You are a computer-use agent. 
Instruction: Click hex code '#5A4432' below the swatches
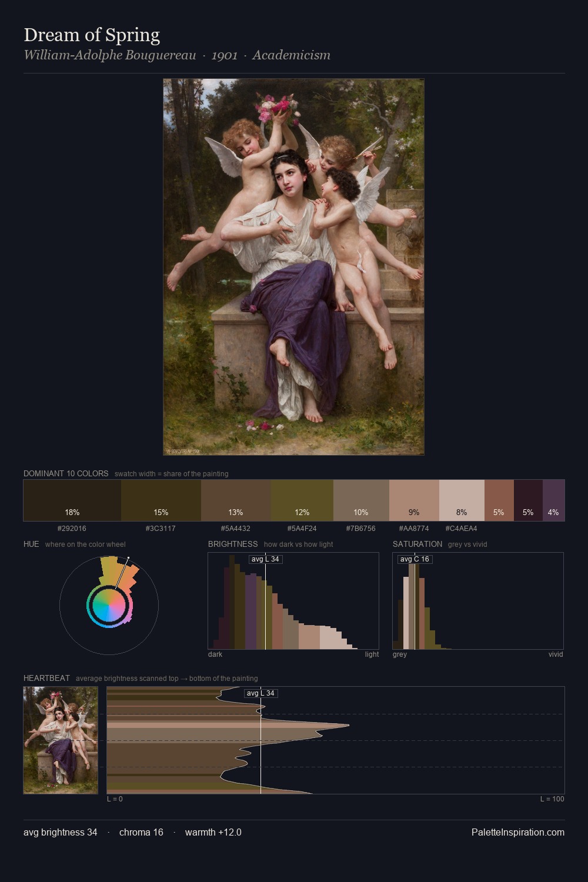tap(235, 529)
